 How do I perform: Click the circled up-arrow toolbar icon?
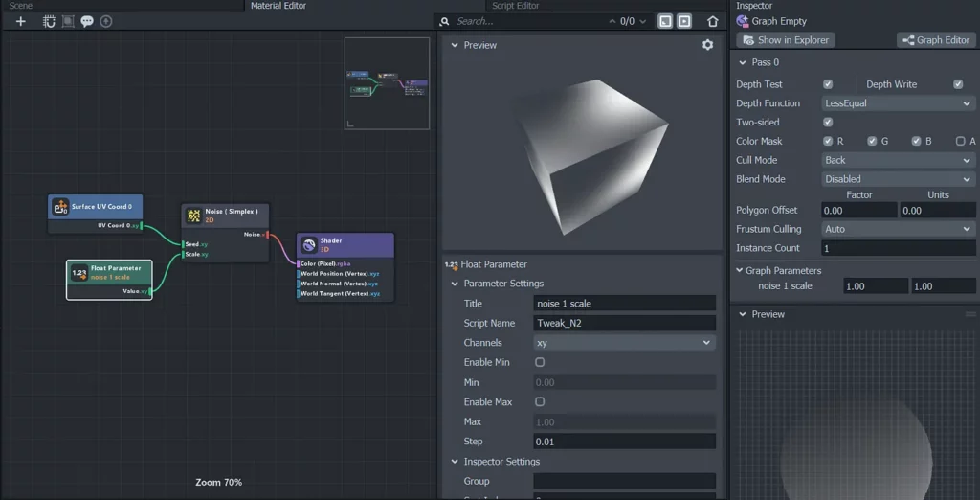(x=106, y=21)
